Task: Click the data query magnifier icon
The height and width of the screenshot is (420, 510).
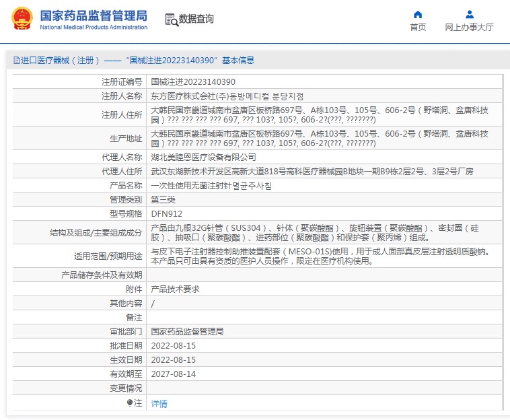Action: [x=172, y=20]
